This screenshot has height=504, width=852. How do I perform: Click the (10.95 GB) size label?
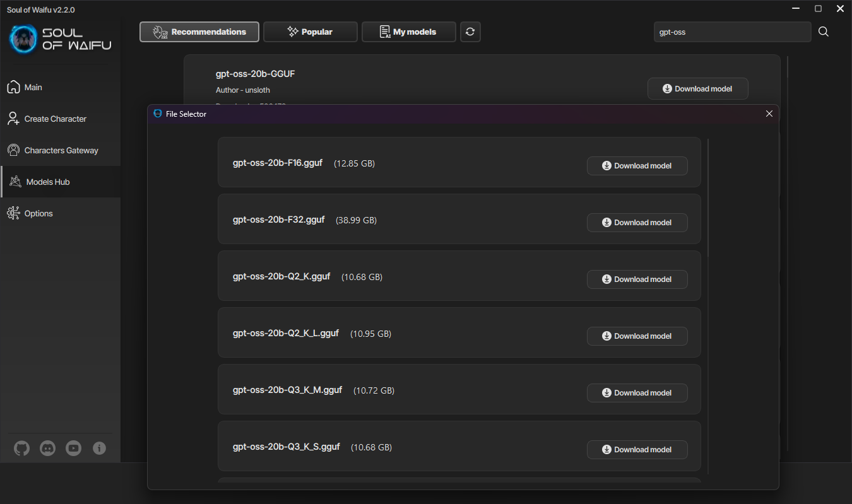tap(371, 334)
